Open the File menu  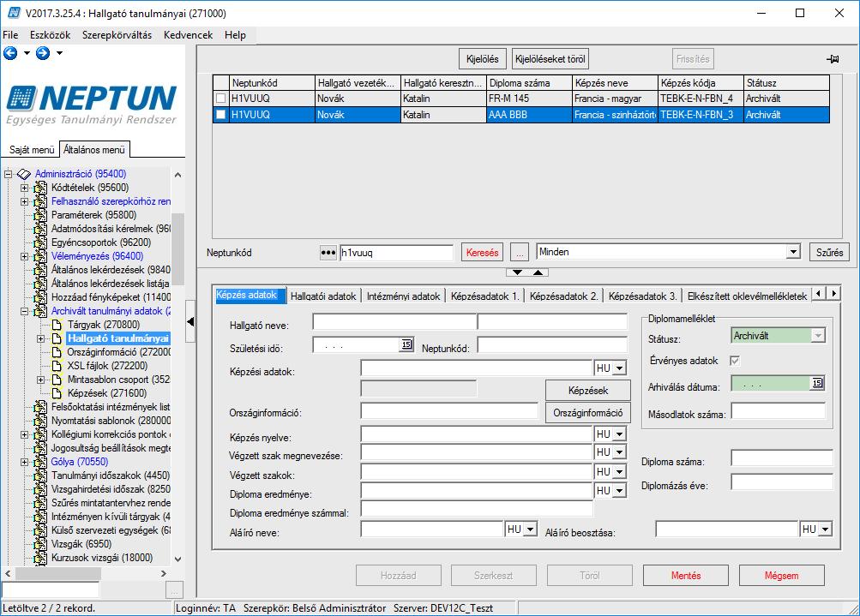[x=10, y=35]
